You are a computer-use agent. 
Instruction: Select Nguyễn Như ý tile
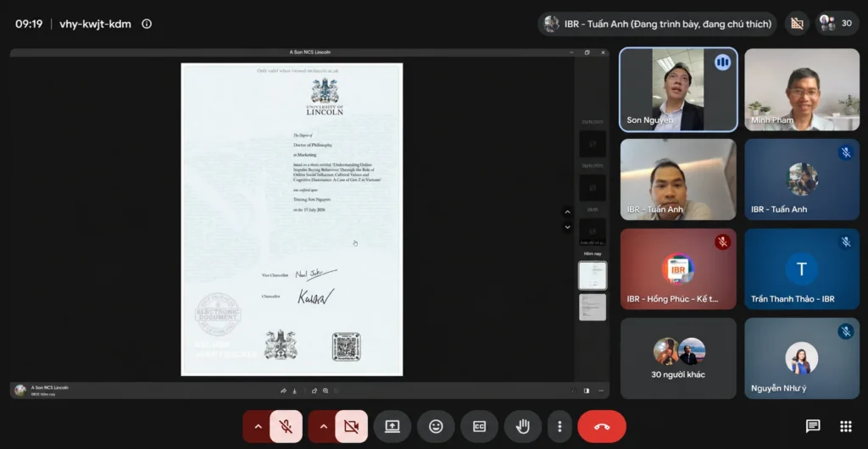click(x=802, y=358)
